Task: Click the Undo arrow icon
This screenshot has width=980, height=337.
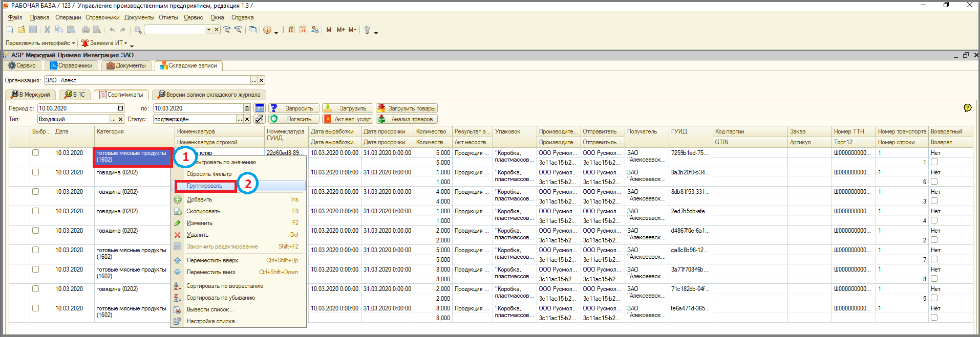Action: tap(112, 30)
